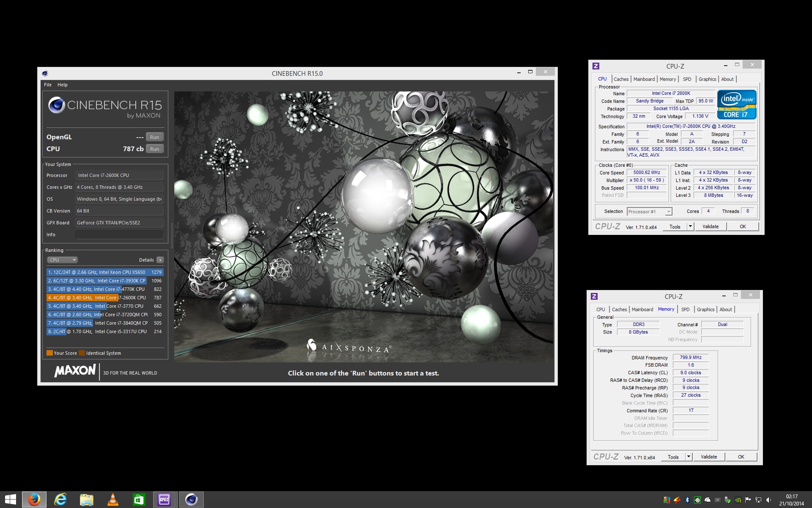Select the i7-4770K ranking row
The width and height of the screenshot is (812, 508).
(x=105, y=289)
